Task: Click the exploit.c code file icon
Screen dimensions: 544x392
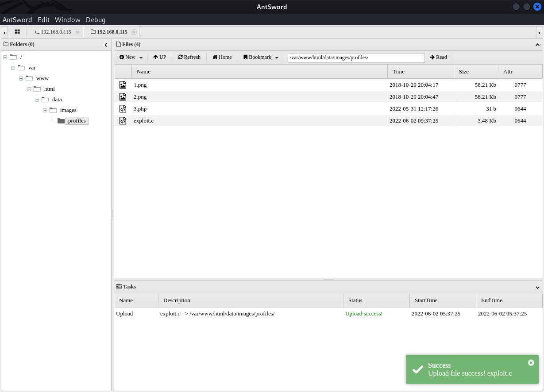Action: click(123, 120)
